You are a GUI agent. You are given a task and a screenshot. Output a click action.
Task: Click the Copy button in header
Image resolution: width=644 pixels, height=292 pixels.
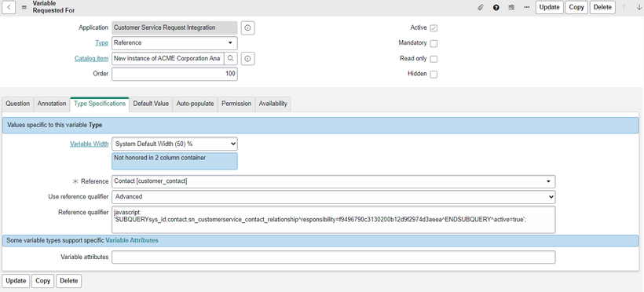576,7
